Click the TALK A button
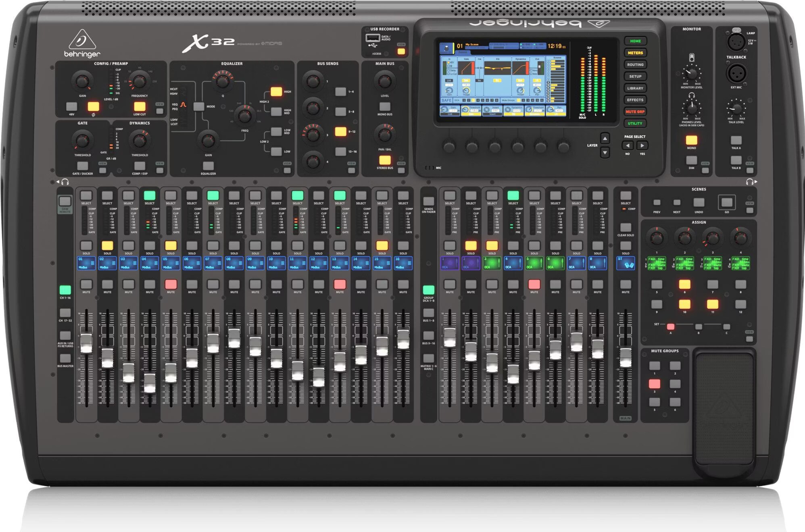The image size is (805, 532). click(x=736, y=140)
